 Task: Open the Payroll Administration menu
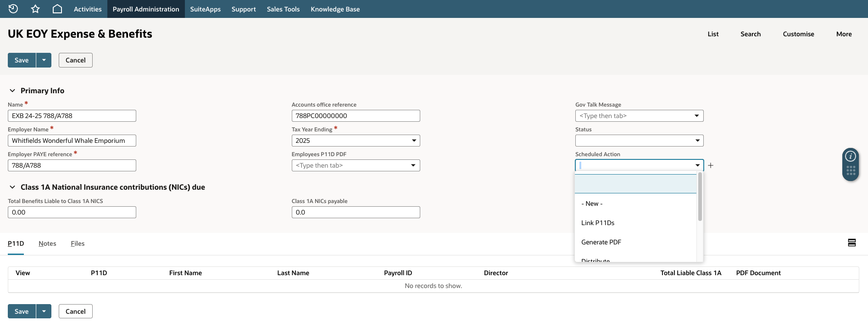(146, 9)
